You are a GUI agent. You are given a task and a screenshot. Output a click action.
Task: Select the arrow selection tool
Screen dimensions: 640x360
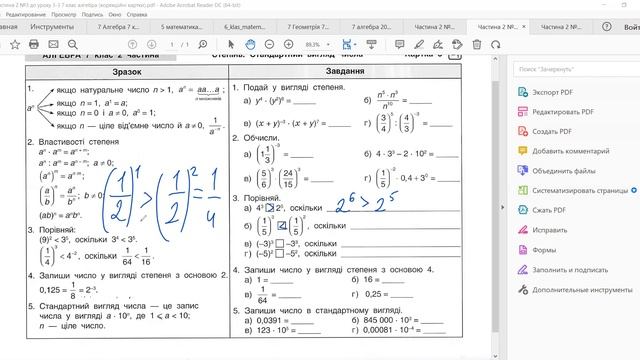click(x=231, y=44)
